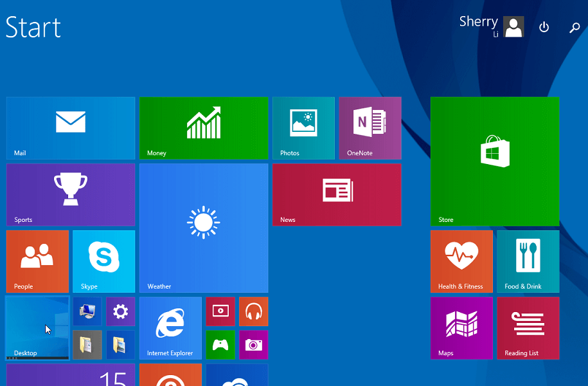The height and width of the screenshot is (386, 588).
Task: Click the search magnifier button
Action: pyautogui.click(x=575, y=28)
